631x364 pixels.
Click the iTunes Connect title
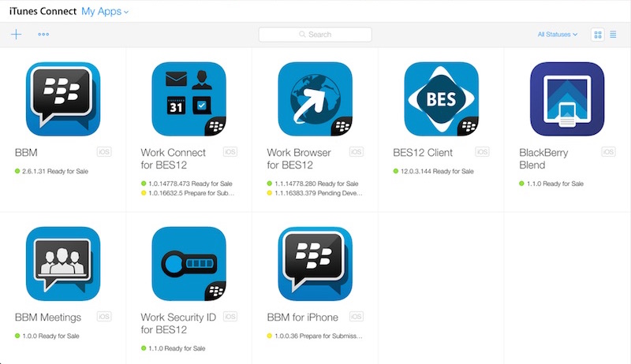click(x=43, y=11)
